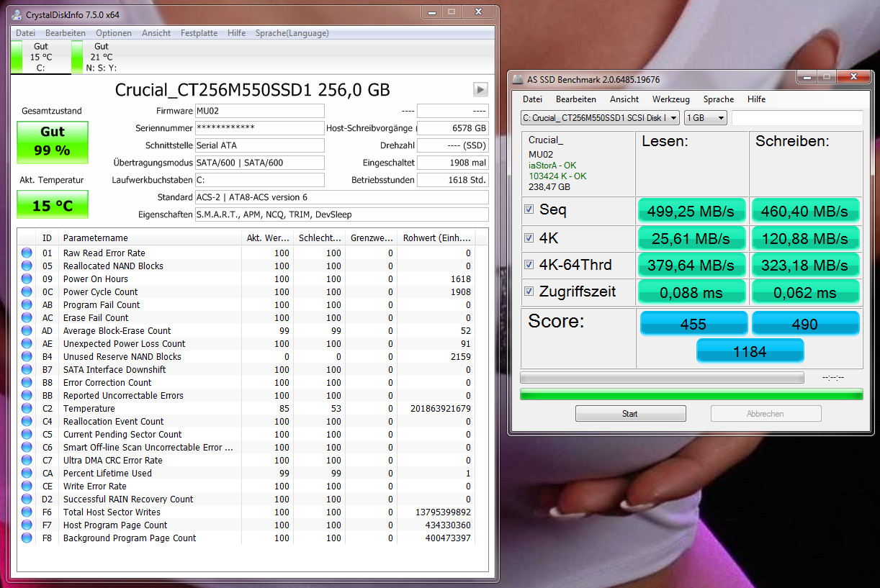Click the Parametername column header
This screenshot has height=588, width=880.
(x=150, y=238)
